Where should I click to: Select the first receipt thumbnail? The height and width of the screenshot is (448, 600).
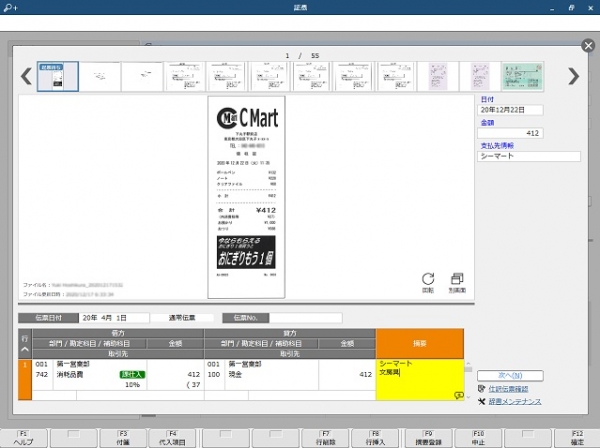56,76
